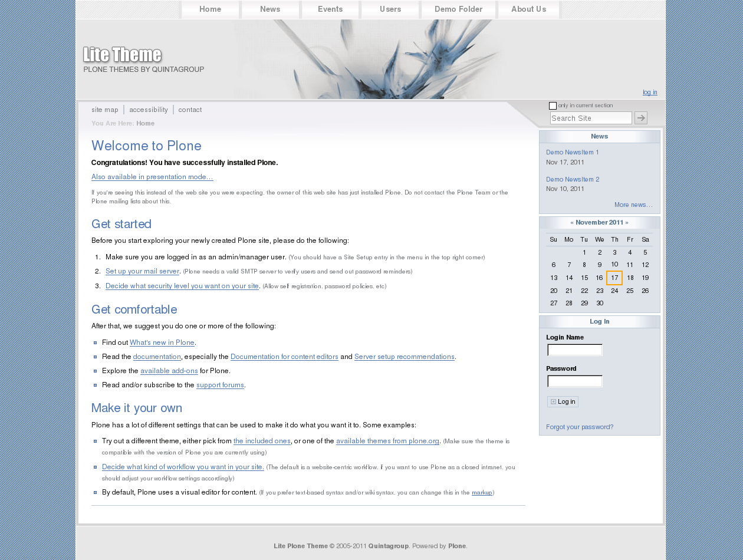Click the Password text field
743x560 pixels.
tap(575, 381)
